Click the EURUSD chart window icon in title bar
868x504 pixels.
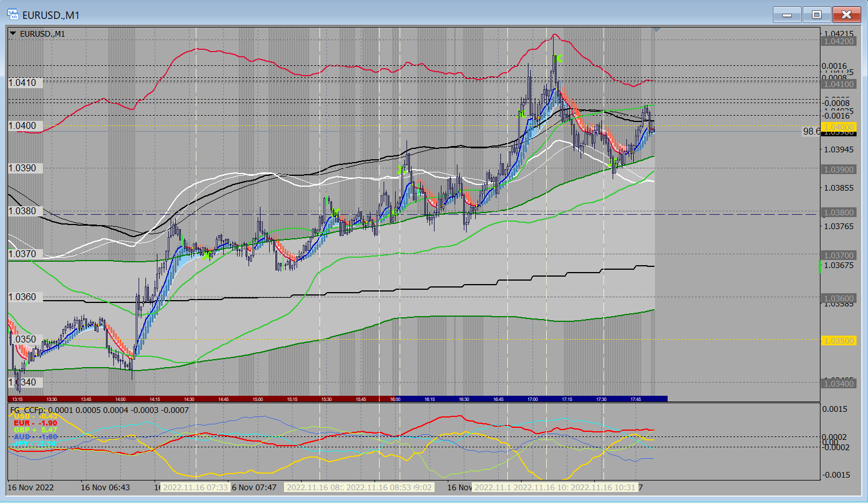tap(13, 14)
